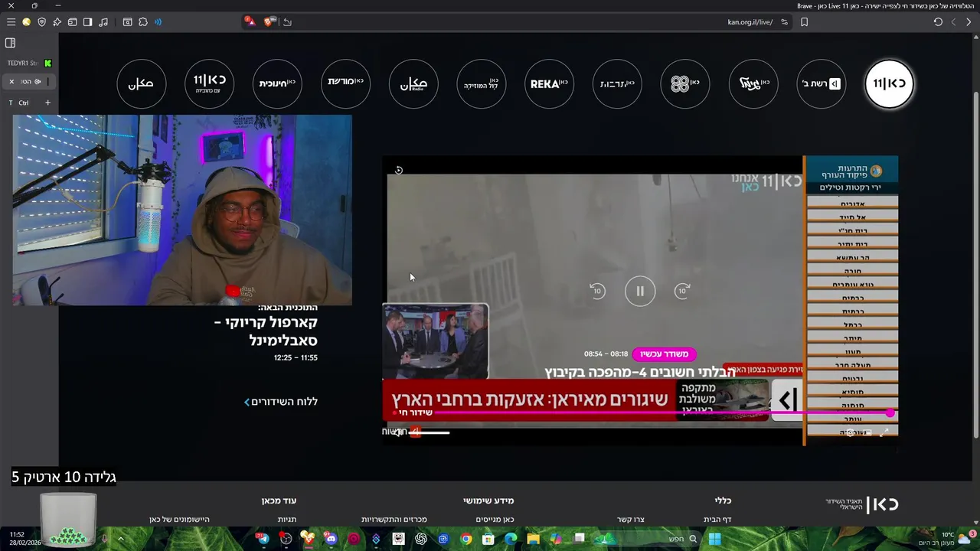Pause the live video stream
Viewport: 980px width, 551px height.
click(640, 291)
